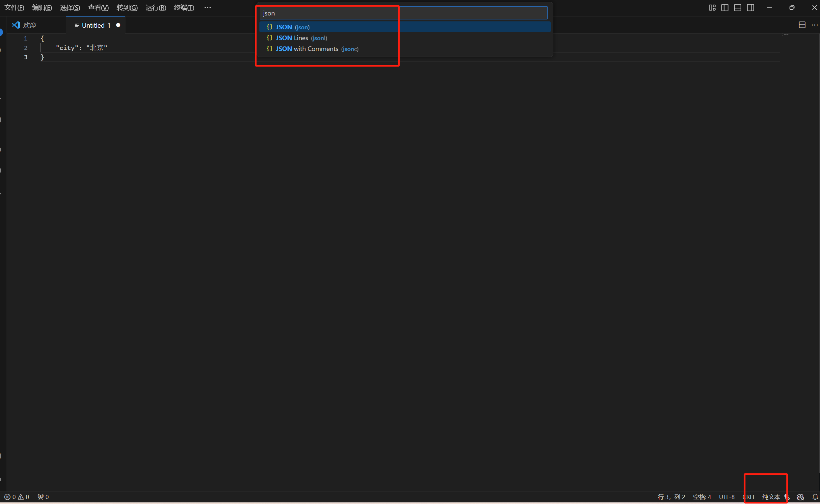Click the language search input field
820x504 pixels.
point(403,13)
